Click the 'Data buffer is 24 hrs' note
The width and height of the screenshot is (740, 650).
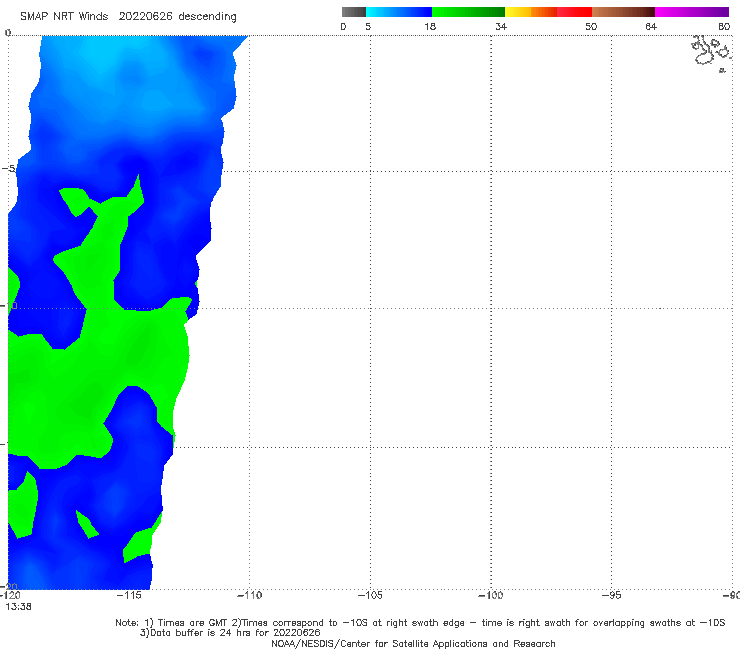[x=230, y=633]
